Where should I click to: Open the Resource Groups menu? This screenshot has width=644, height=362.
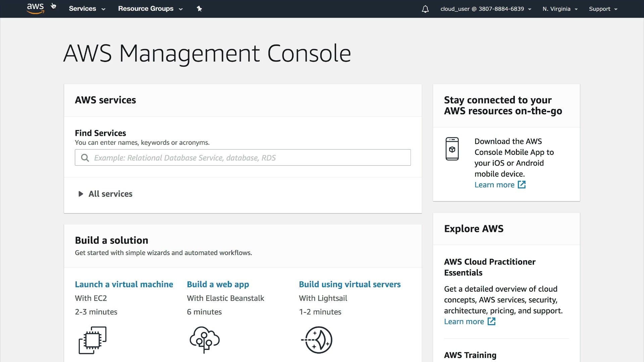[x=150, y=9]
